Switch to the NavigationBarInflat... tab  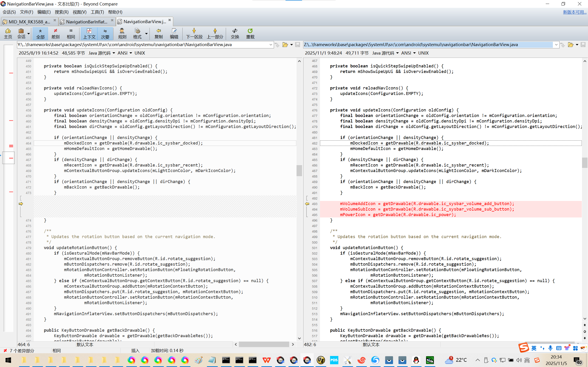[87, 22]
